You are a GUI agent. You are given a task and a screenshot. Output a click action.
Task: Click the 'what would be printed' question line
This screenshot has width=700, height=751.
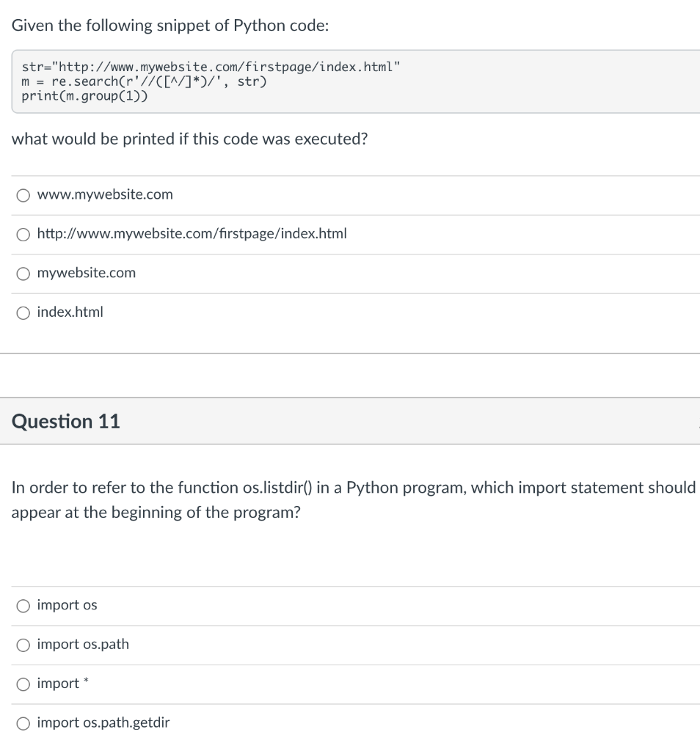[x=189, y=139]
